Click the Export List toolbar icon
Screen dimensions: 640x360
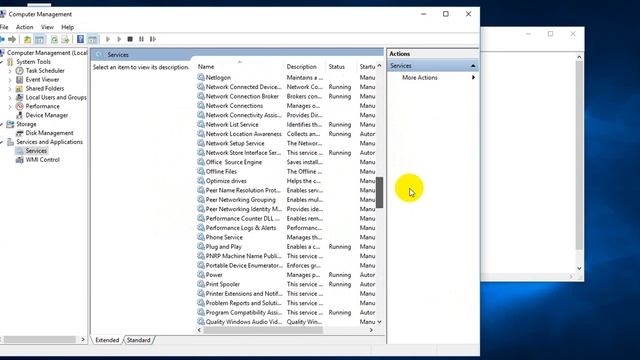click(x=65, y=39)
